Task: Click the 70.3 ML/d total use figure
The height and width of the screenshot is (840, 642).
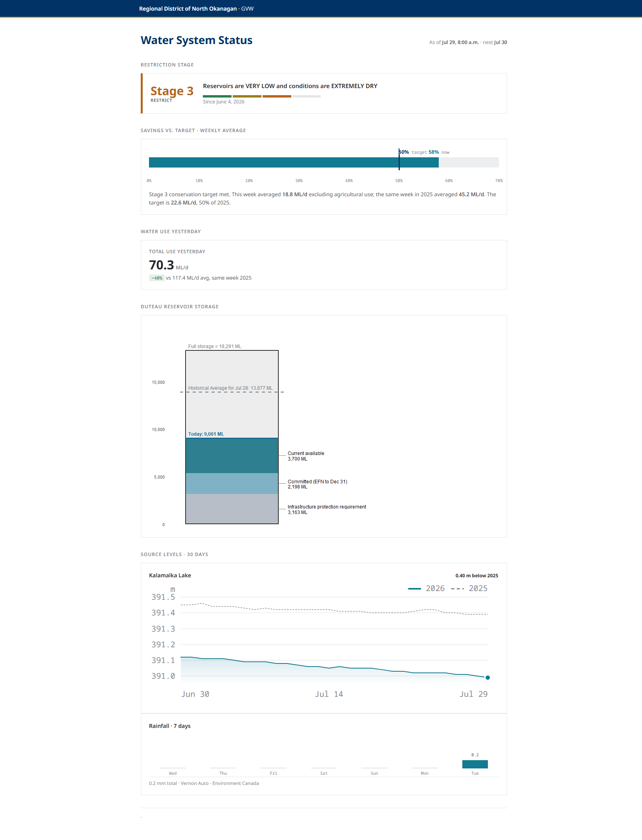Action: [169, 265]
